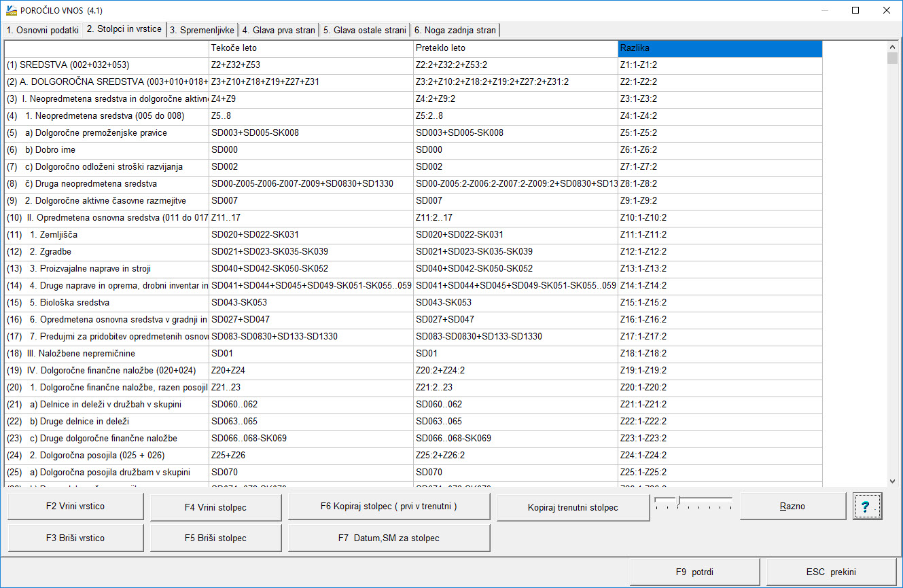Viewport: 903px width, 588px height.
Task: Select row (6) b) Dobro ime
Action: pos(107,150)
